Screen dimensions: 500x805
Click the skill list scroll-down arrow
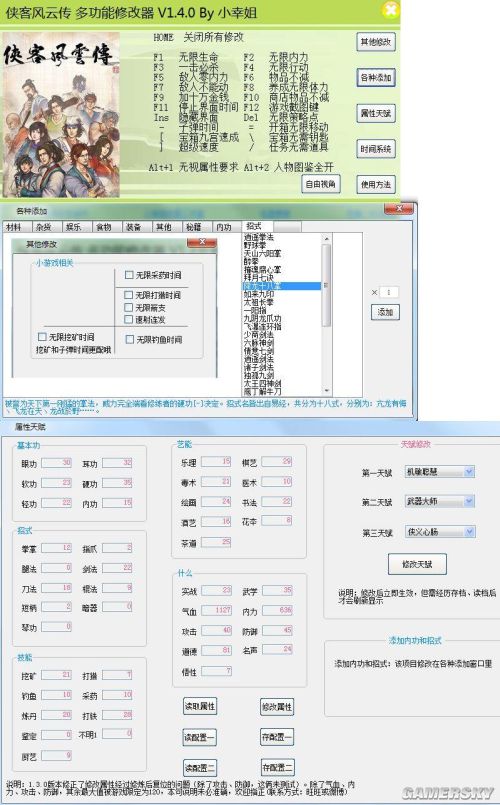326,391
